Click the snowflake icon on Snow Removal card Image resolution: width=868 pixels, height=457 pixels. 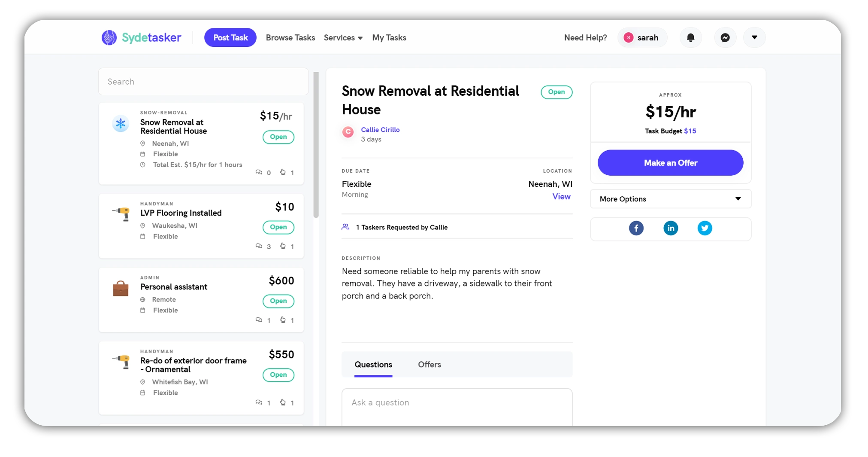(121, 123)
